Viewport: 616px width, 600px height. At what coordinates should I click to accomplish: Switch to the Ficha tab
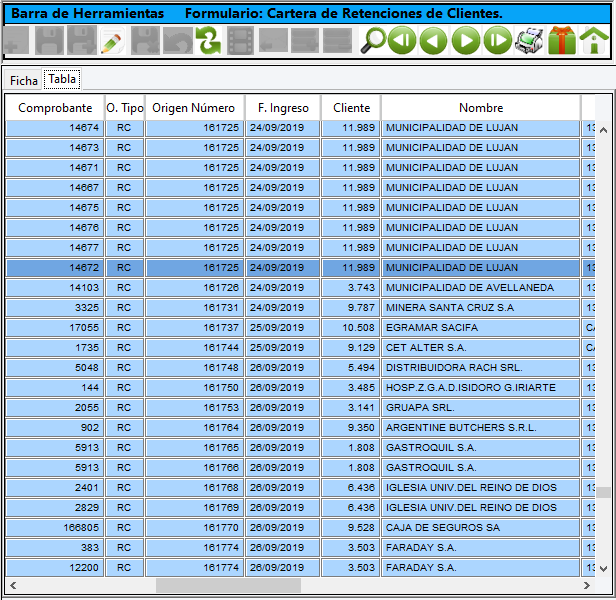(24, 81)
